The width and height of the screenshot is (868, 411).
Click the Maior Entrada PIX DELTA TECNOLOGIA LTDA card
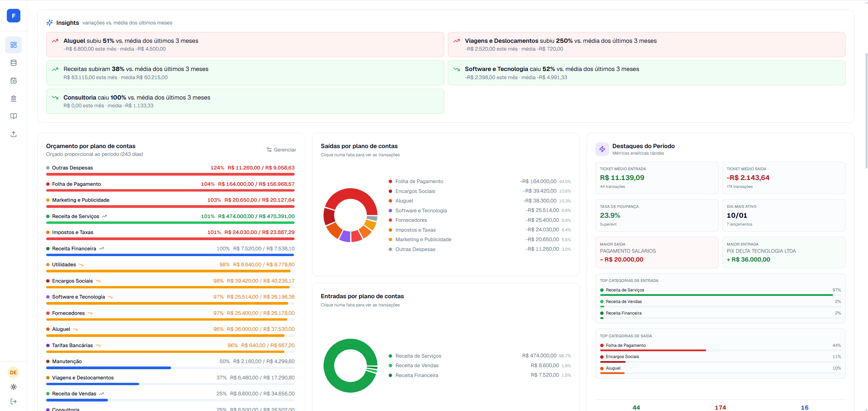pyautogui.click(x=784, y=252)
